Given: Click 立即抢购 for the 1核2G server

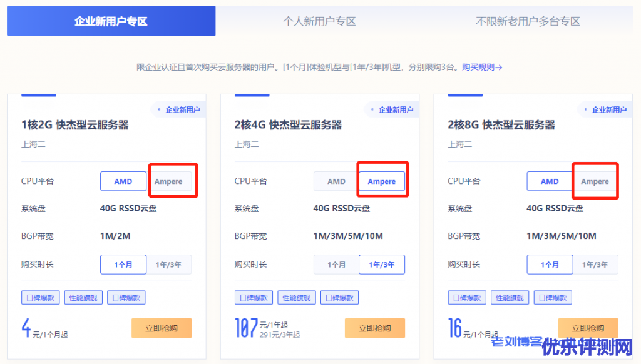Looking at the screenshot, I should [x=162, y=328].
